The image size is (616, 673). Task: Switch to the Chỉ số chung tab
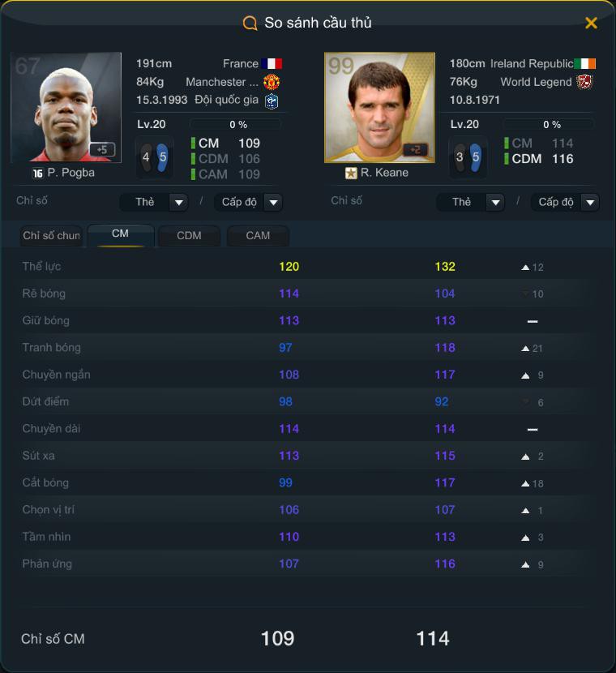[x=51, y=236]
